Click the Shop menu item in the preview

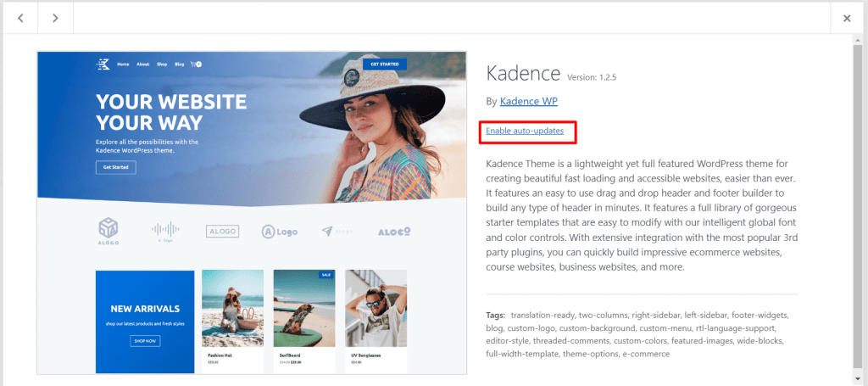click(x=162, y=64)
